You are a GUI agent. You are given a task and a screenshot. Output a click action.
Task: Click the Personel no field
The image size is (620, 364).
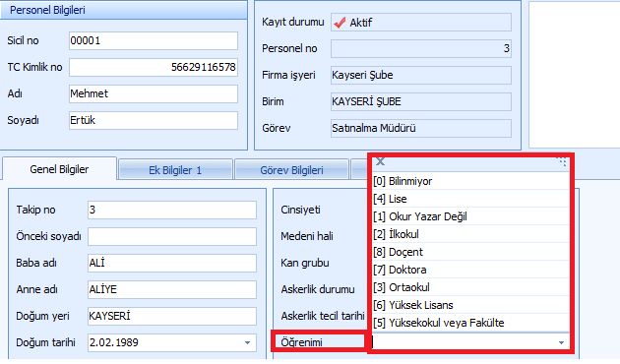[421, 48]
